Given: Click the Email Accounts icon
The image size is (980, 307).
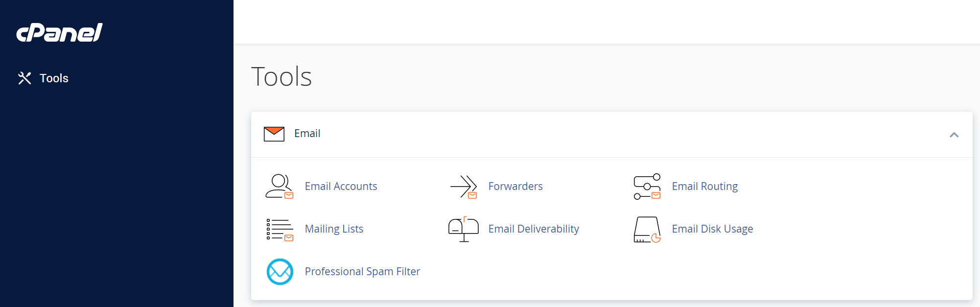Looking at the screenshot, I should (x=280, y=187).
